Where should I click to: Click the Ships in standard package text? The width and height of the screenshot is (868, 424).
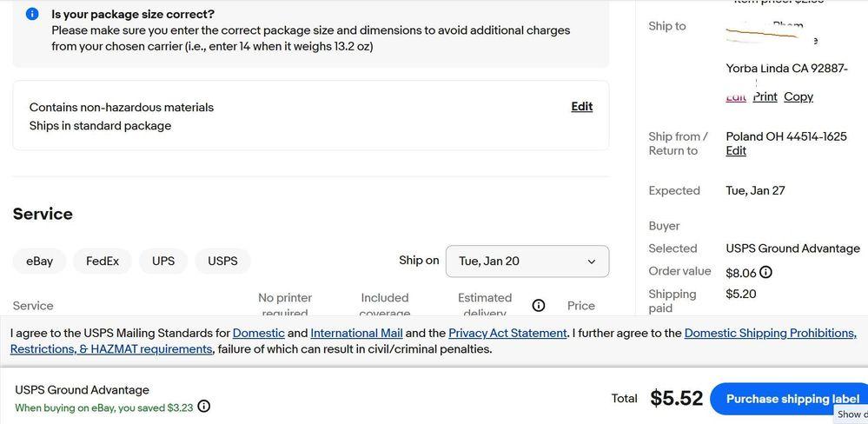point(100,126)
